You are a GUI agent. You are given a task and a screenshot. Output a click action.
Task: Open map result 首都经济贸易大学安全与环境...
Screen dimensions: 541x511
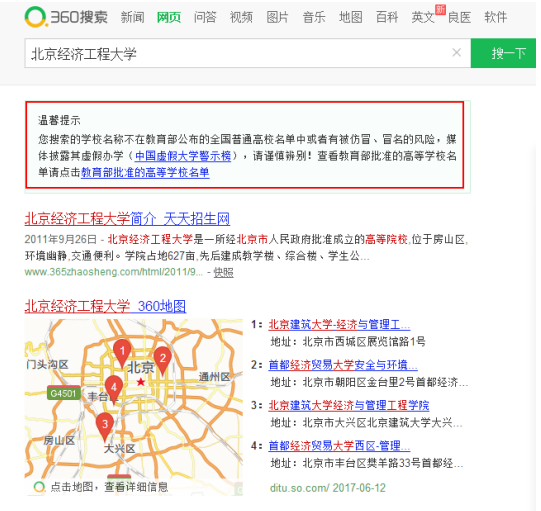[x=343, y=365]
